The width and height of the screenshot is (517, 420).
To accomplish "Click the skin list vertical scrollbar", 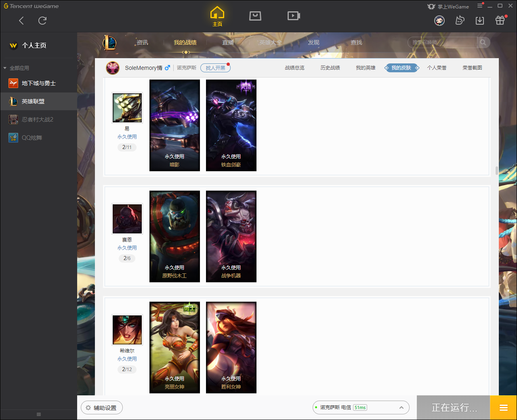I will pos(497,170).
